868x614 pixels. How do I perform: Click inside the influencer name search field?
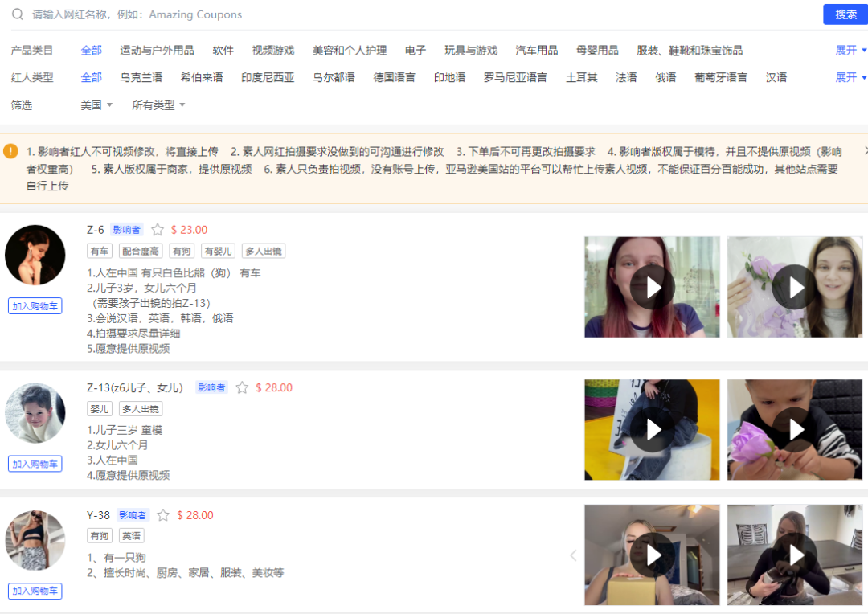241,14
